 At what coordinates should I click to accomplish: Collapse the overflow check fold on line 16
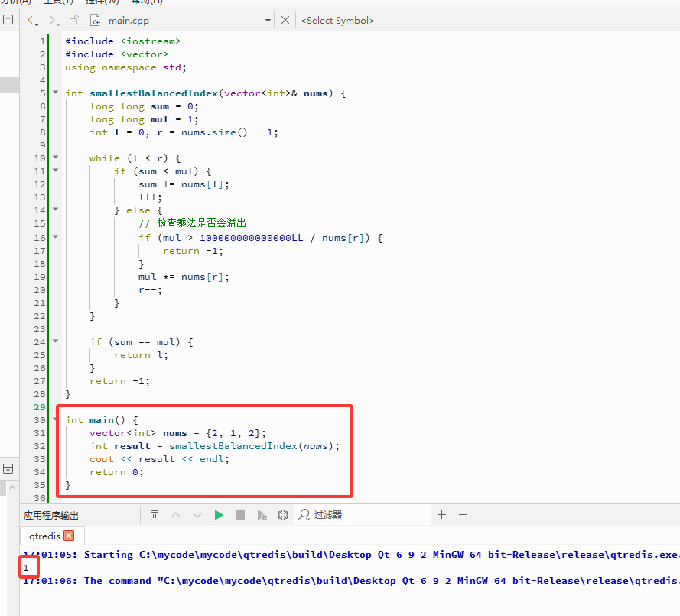click(x=56, y=237)
